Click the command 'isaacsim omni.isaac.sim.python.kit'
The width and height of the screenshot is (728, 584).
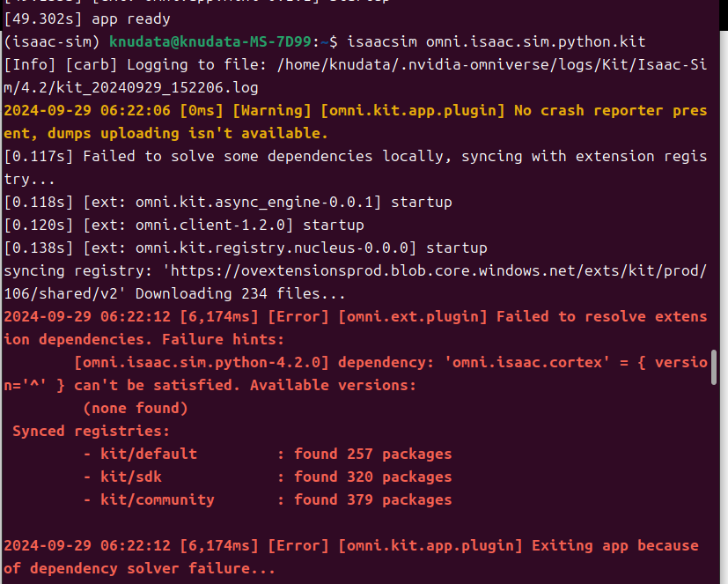(496, 41)
